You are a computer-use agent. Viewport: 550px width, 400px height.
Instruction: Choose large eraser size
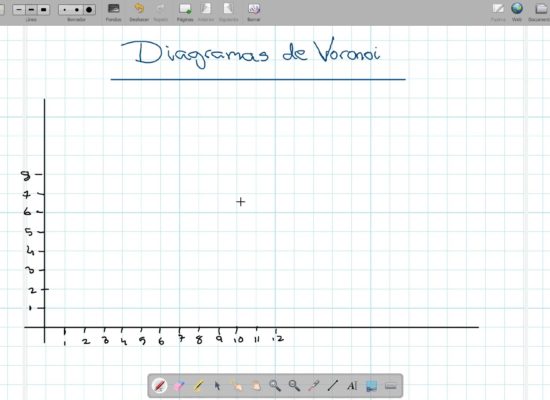click(x=89, y=9)
